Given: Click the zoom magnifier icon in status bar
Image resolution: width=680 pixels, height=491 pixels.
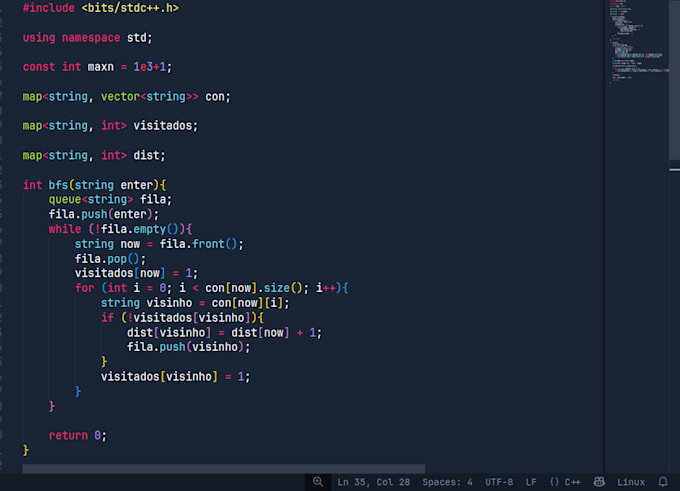Looking at the screenshot, I should [318, 482].
